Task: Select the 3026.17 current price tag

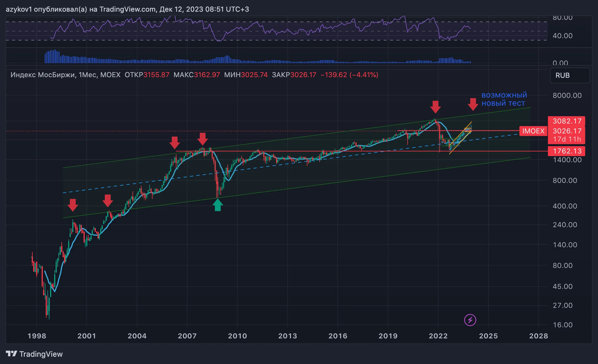Action: [567, 131]
